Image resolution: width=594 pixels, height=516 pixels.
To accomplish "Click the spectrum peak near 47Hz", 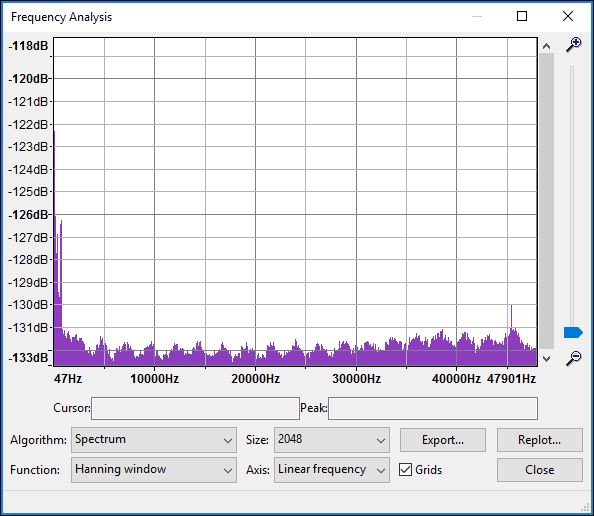I will tap(54, 133).
